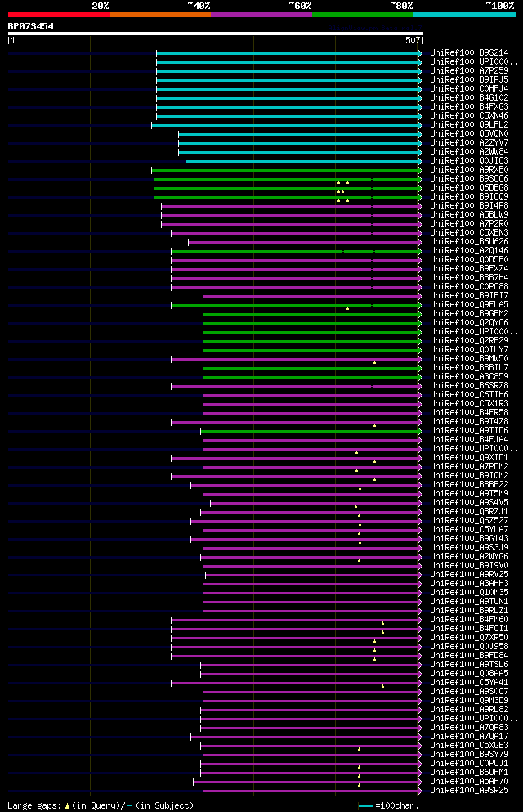Select label UniRef100_A9SR25
Image resolution: width=523 pixels, height=812 pixels.
coord(469,790)
